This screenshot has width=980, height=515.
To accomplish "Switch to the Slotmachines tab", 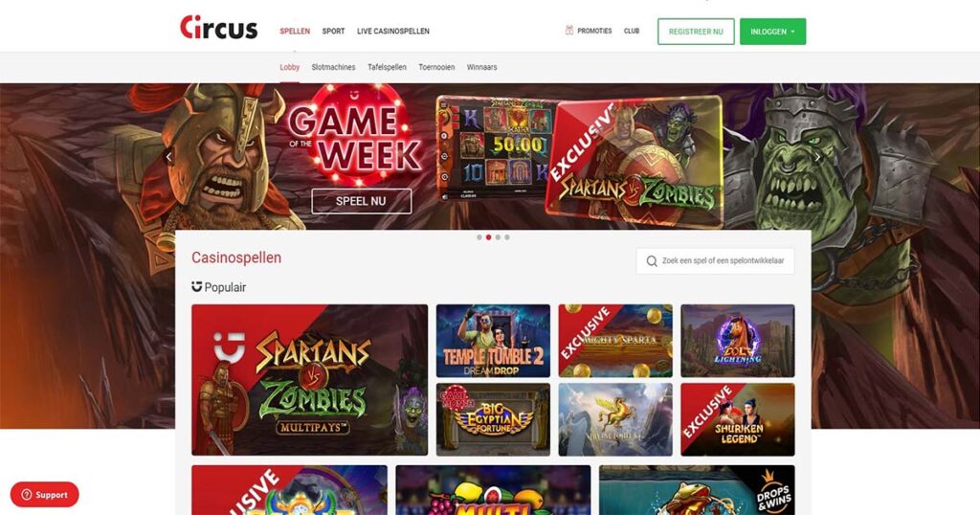I will [x=333, y=67].
